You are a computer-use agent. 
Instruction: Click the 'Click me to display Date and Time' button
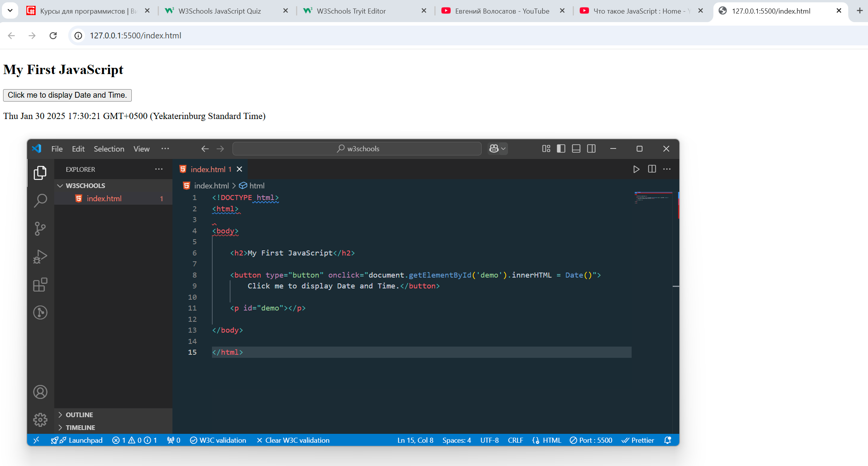67,95
